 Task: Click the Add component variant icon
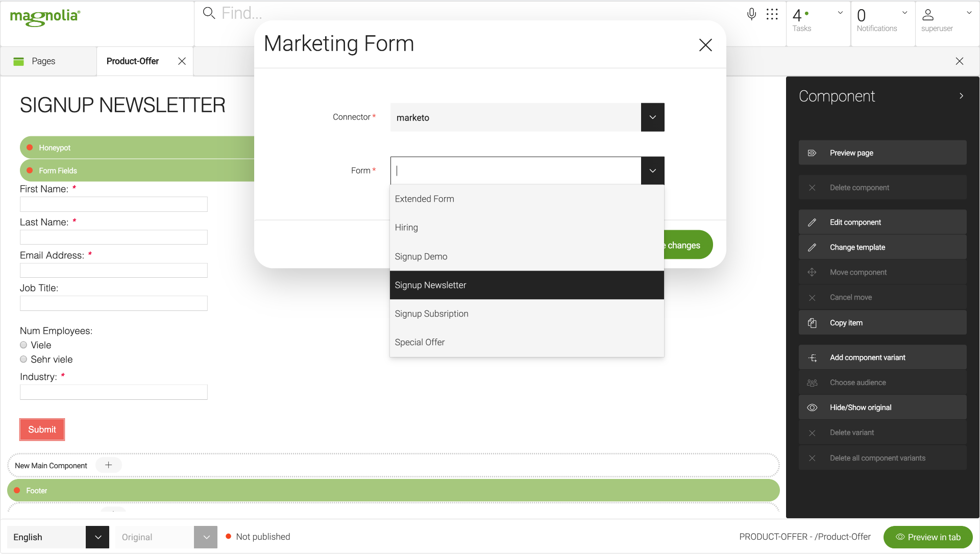coord(812,357)
